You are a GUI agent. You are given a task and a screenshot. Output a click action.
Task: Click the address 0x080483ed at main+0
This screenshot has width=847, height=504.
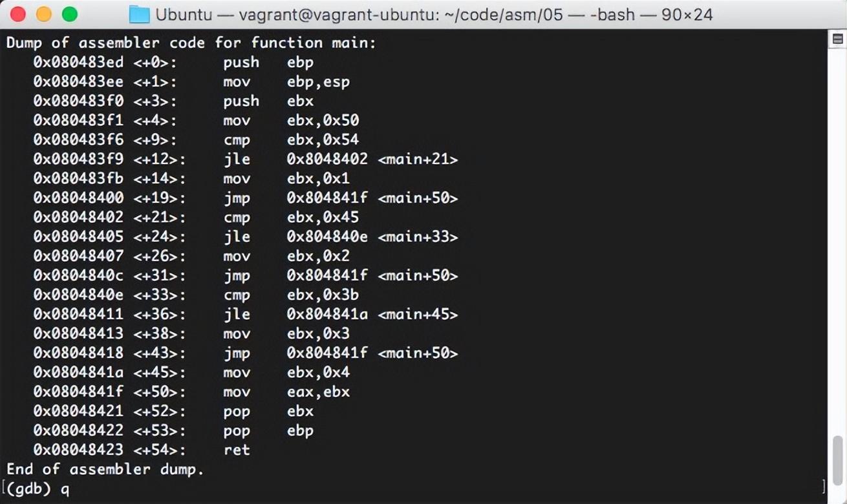79,63
